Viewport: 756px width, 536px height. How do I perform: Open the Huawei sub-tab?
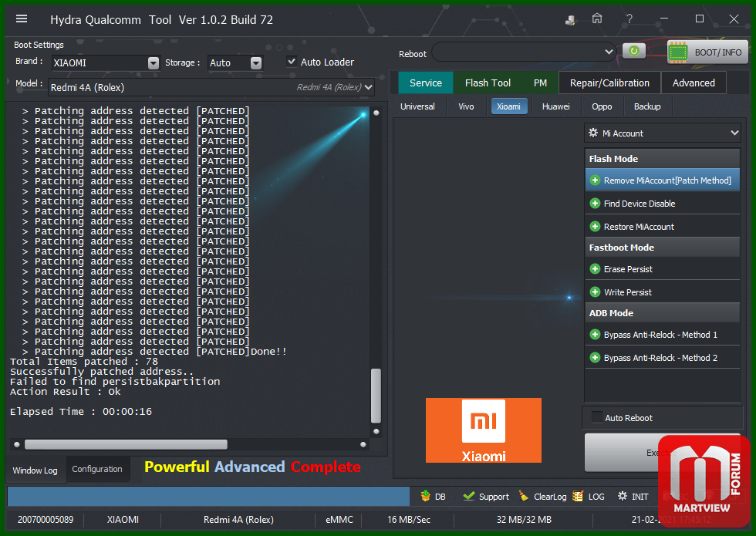pos(555,106)
